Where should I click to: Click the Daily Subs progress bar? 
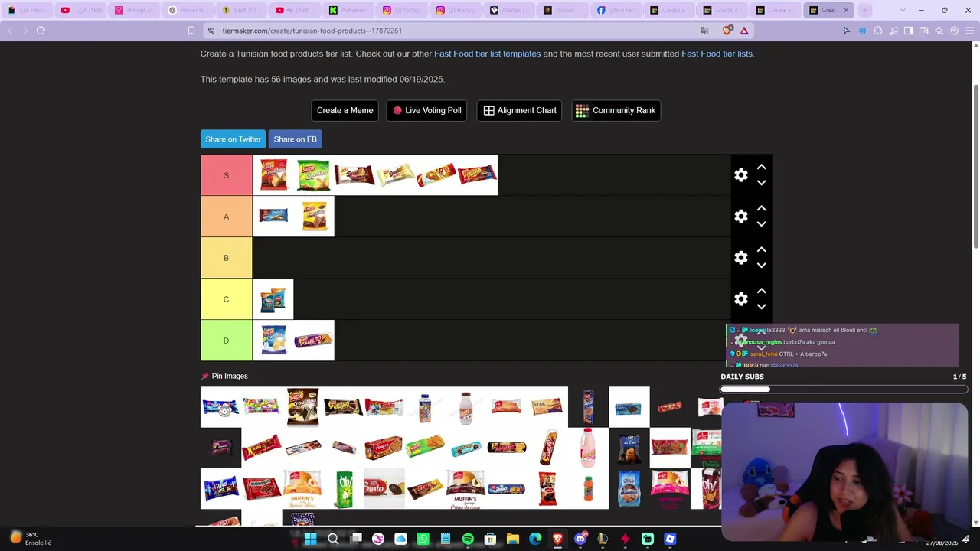pyautogui.click(x=843, y=389)
